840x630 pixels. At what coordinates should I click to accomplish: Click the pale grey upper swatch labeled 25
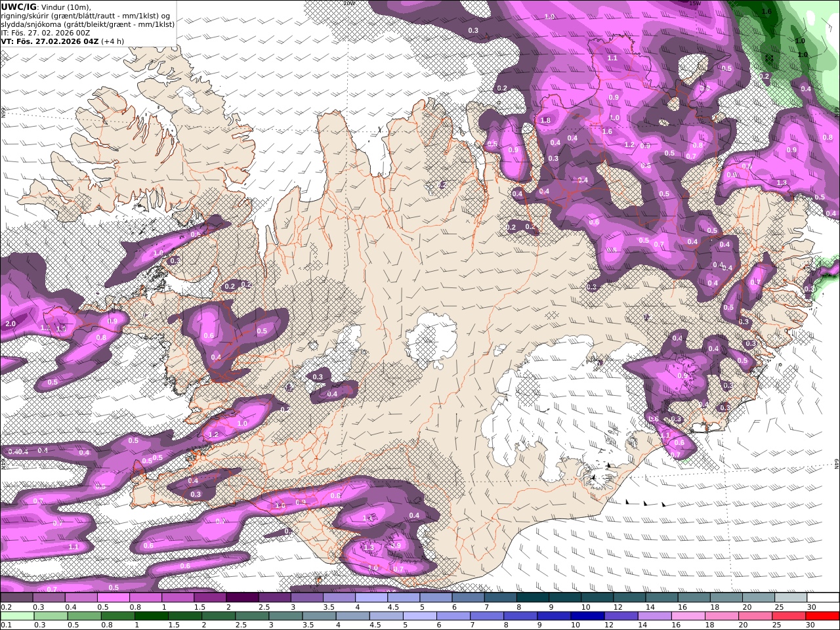click(791, 598)
